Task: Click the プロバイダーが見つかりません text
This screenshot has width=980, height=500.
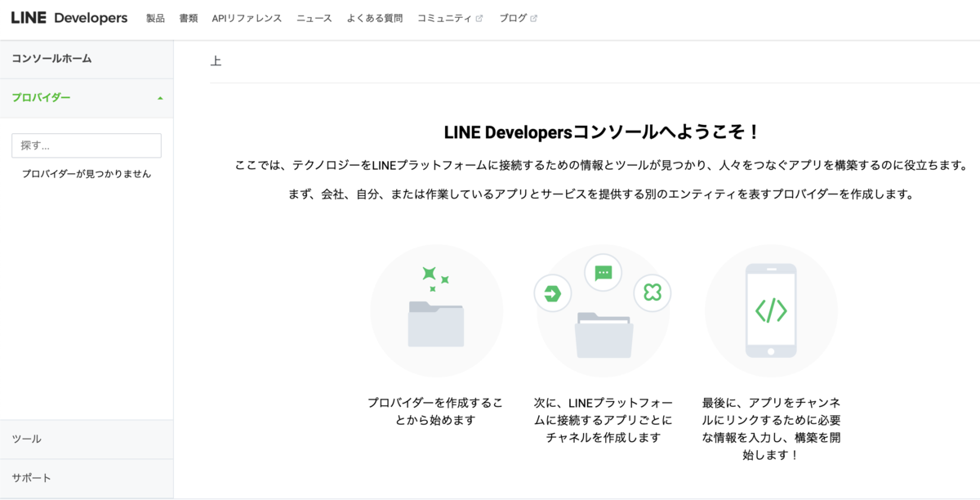Action: [87, 174]
